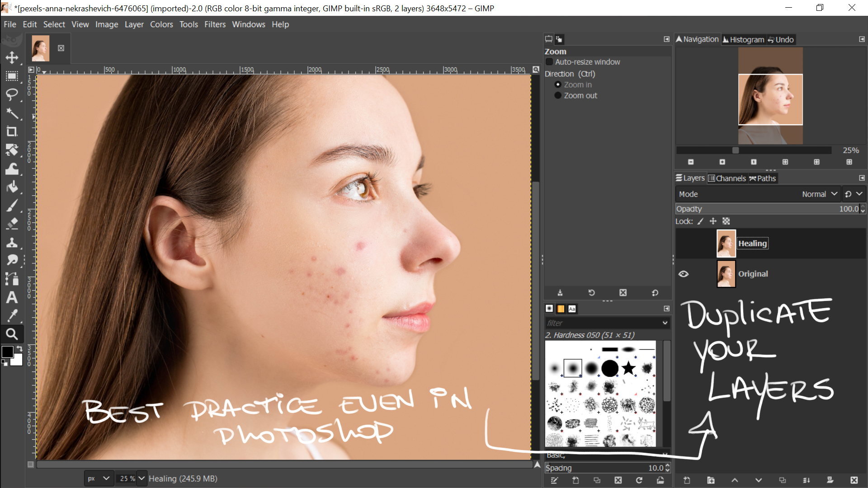Create a new layer in Layers panel

(x=687, y=480)
